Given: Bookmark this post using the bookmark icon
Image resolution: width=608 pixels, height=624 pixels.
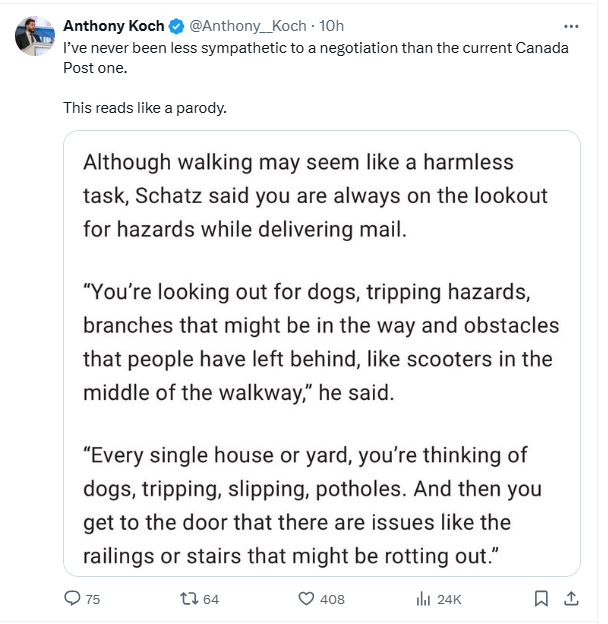Looking at the screenshot, I should [541, 599].
